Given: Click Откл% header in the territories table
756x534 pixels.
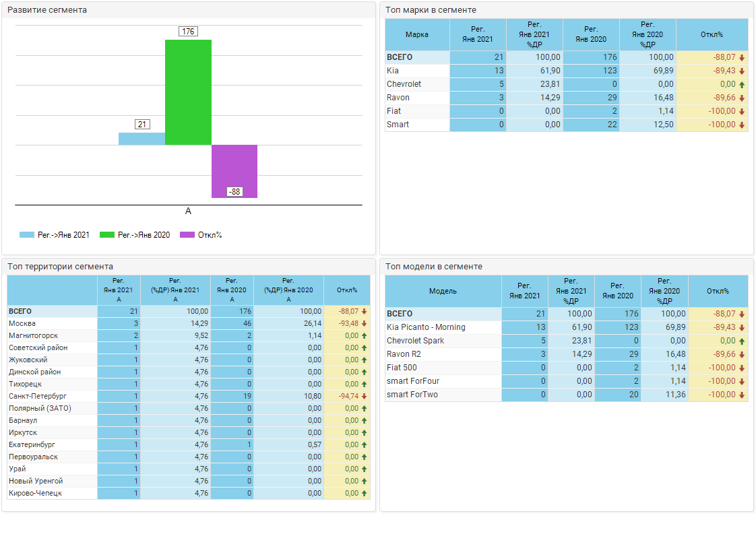Looking at the screenshot, I should point(346,290).
